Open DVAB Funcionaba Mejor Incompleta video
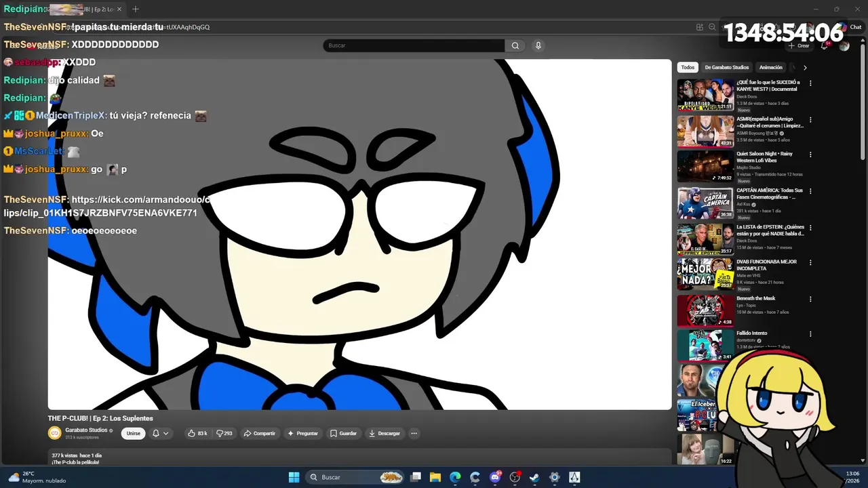 [767, 265]
